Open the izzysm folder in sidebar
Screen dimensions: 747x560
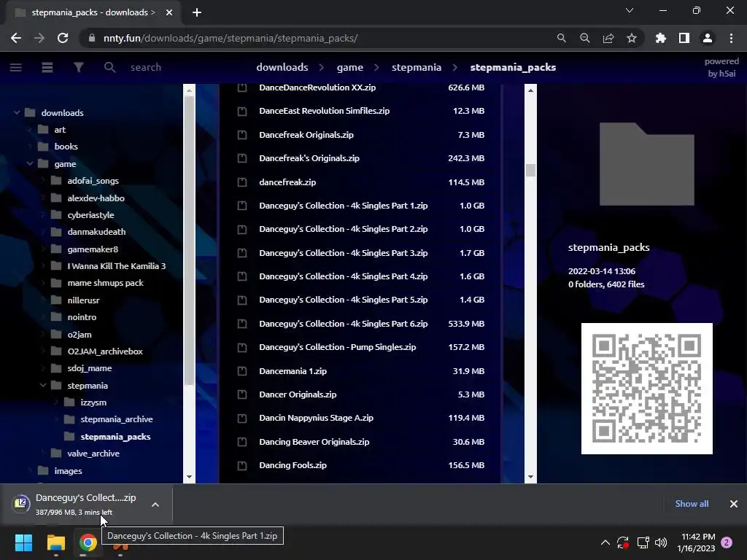[x=93, y=402]
